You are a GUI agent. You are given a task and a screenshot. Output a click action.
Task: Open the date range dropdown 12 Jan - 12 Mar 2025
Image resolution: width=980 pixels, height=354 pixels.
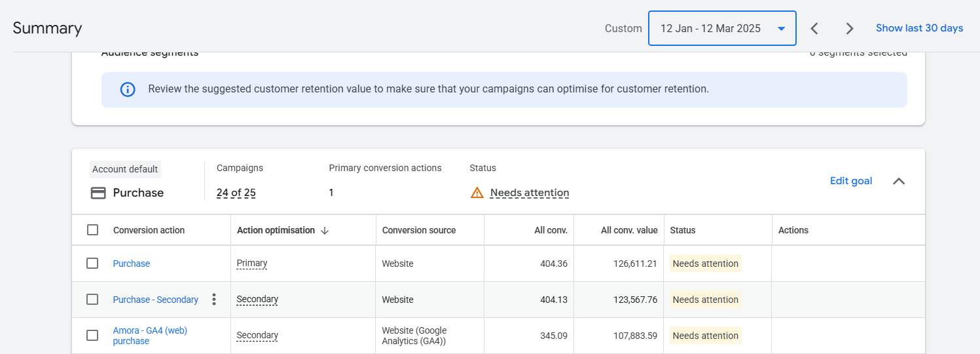[x=722, y=28]
